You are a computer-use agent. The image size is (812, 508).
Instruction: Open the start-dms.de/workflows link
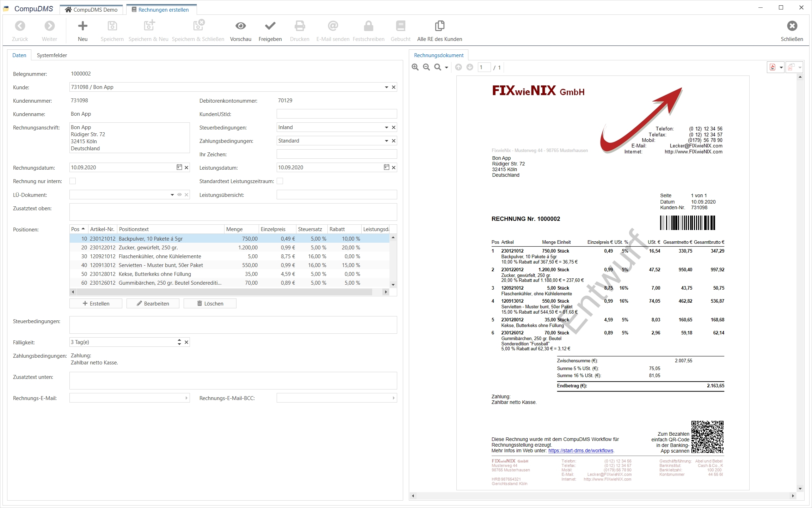(x=580, y=450)
